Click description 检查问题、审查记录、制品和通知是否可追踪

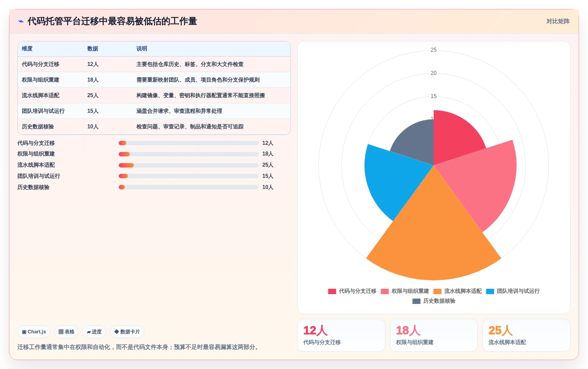pyautogui.click(x=190, y=127)
